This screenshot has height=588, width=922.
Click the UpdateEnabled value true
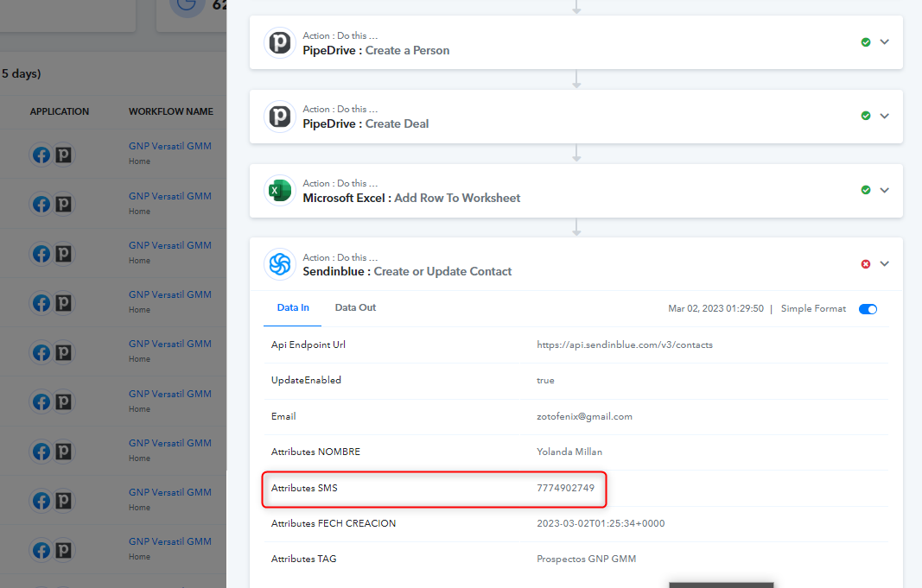tap(545, 381)
